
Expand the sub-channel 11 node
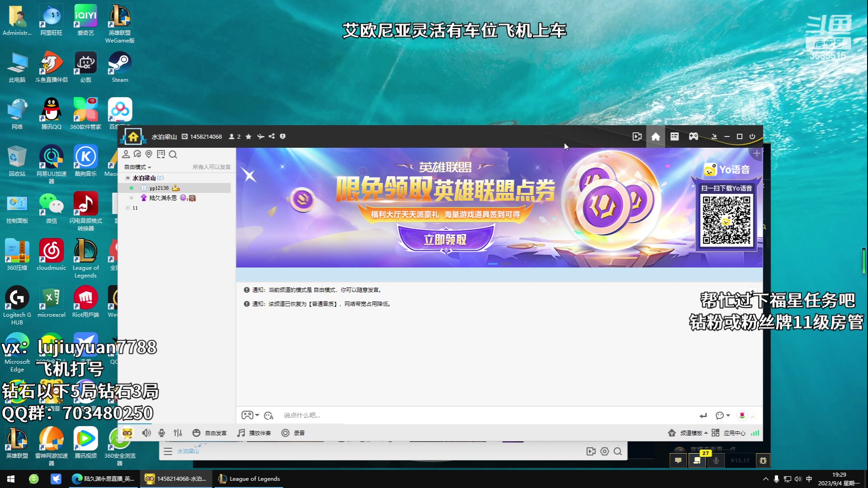[x=128, y=208]
